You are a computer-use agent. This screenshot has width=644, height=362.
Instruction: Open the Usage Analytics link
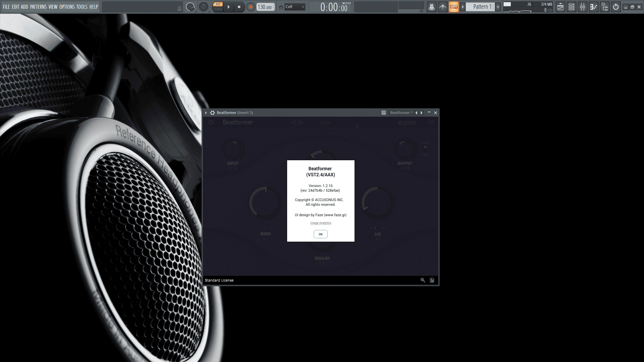point(321,223)
